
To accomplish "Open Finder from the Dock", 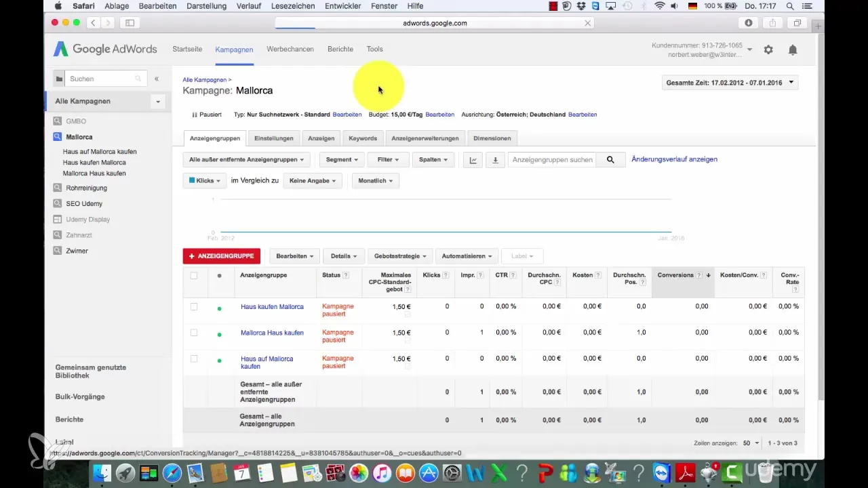I will pyautogui.click(x=102, y=472).
